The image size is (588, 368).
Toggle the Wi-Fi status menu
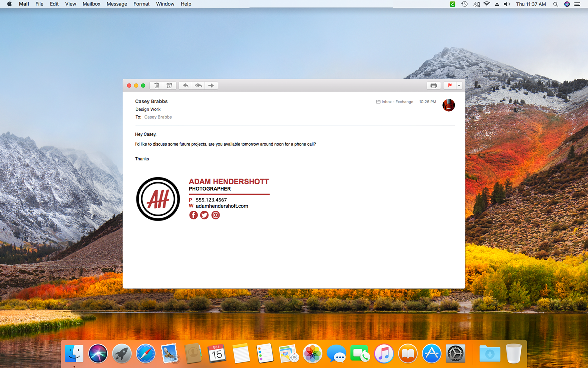(487, 4)
